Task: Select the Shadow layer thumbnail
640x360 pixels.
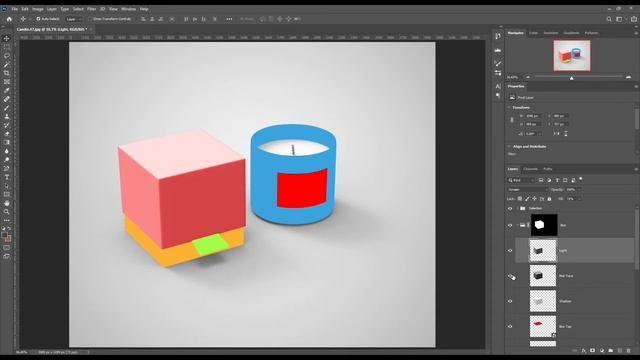Action: point(543,301)
